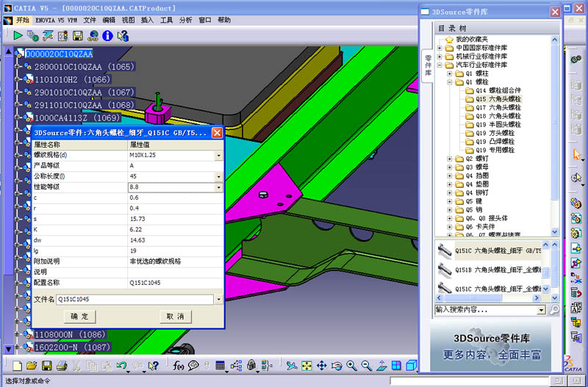The image size is (588, 387).
Task: Select Q17 六角头螺栓 folder in tree
Action: pos(498,107)
